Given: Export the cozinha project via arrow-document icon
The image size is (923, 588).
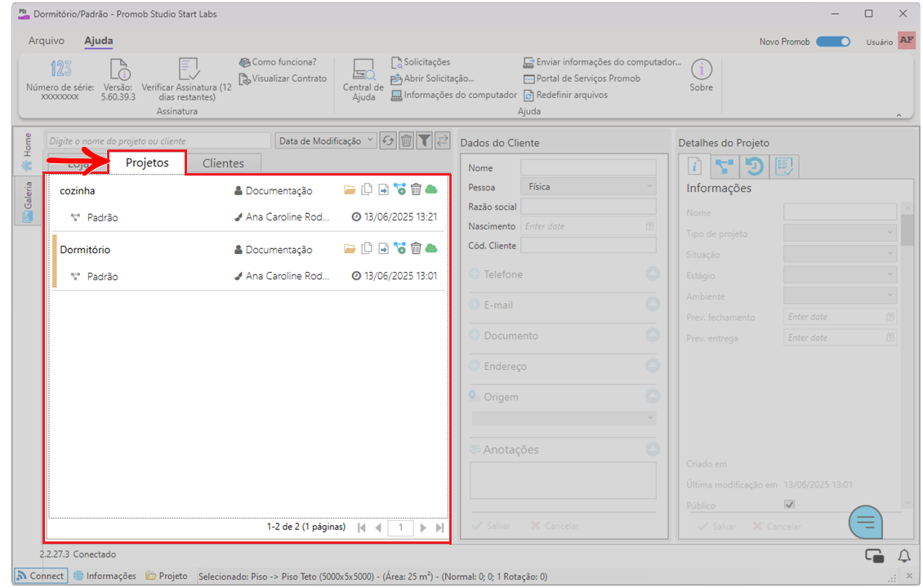Looking at the screenshot, I should pyautogui.click(x=383, y=189).
